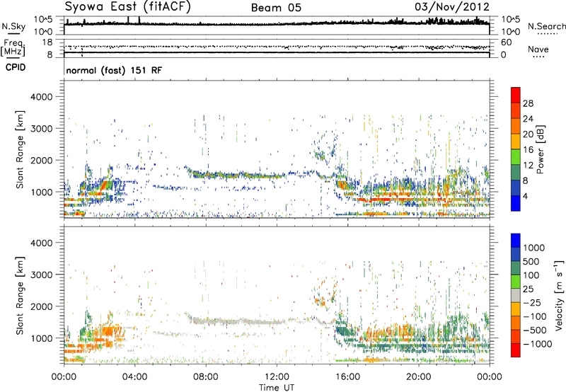Viewport: 566px width, 392px height.
Task: Click the 'N.Search' legend label
Action: [546, 26]
